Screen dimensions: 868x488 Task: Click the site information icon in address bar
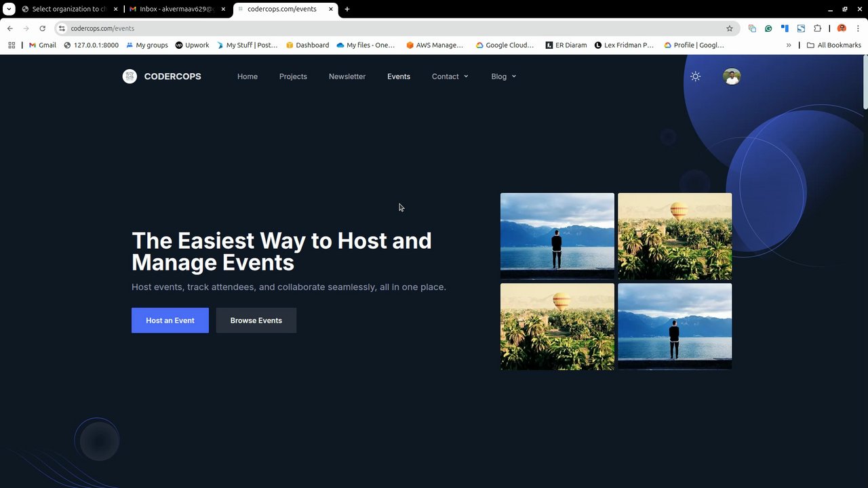(62, 28)
